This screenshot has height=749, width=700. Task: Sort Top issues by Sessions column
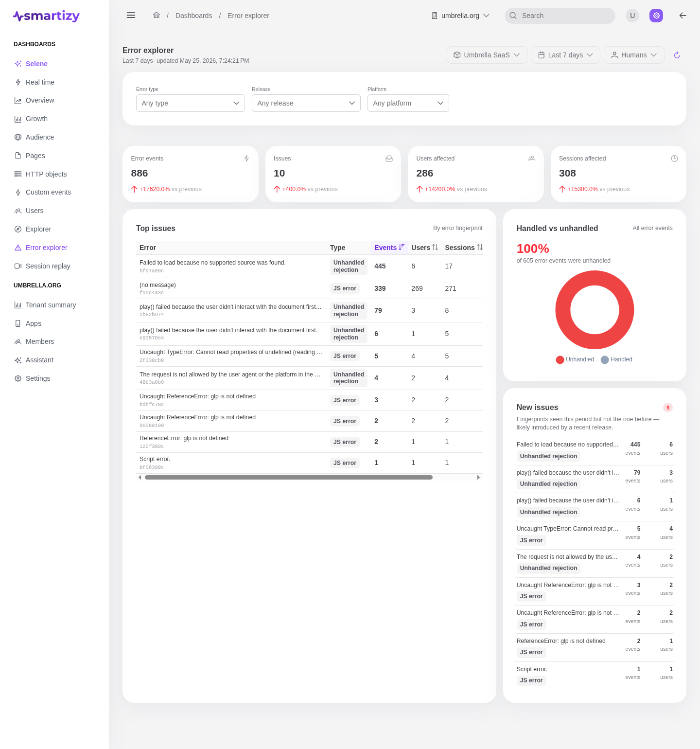pos(464,248)
